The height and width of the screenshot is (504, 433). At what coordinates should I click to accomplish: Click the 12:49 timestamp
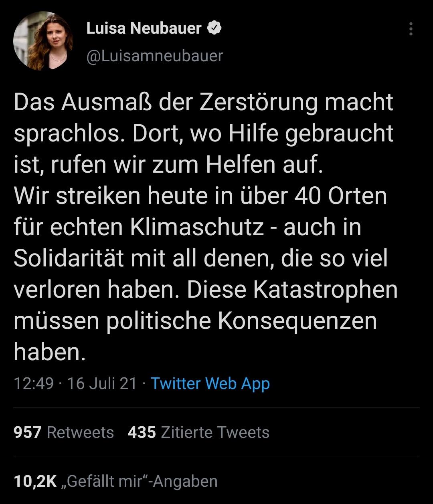[33, 383]
